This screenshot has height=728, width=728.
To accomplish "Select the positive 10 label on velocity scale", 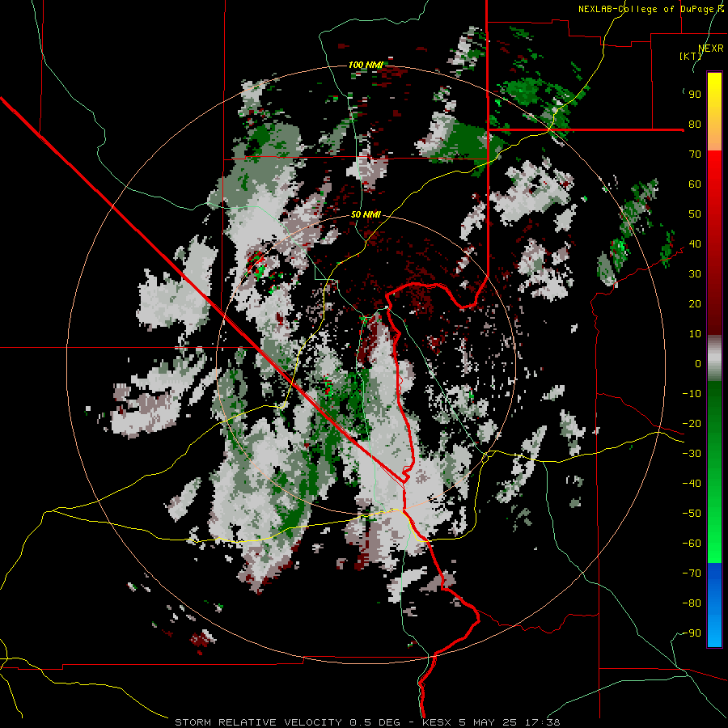I will click(x=695, y=334).
